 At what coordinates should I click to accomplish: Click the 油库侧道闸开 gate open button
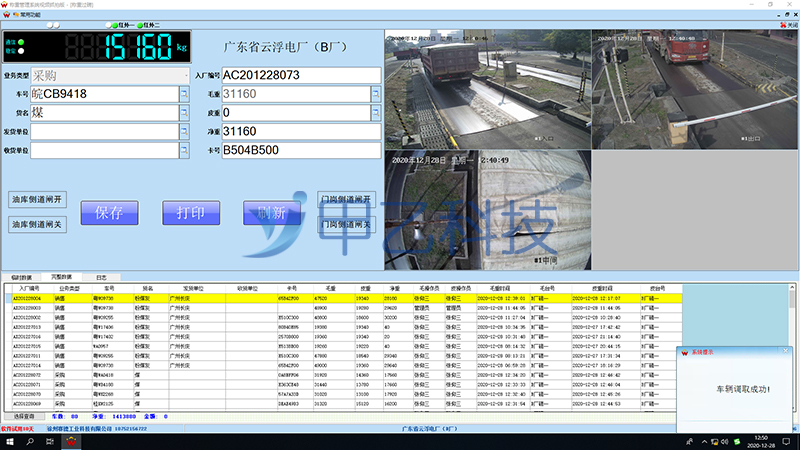click(x=37, y=199)
